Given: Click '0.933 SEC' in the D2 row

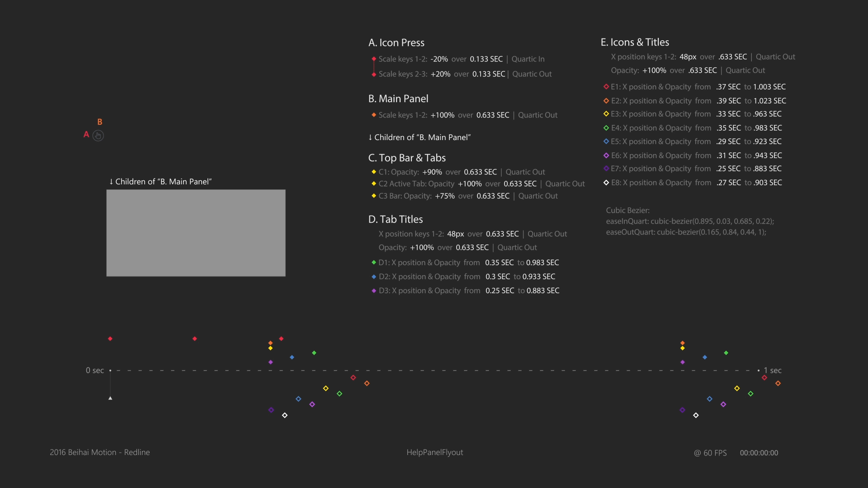Looking at the screenshot, I should click(x=539, y=277).
